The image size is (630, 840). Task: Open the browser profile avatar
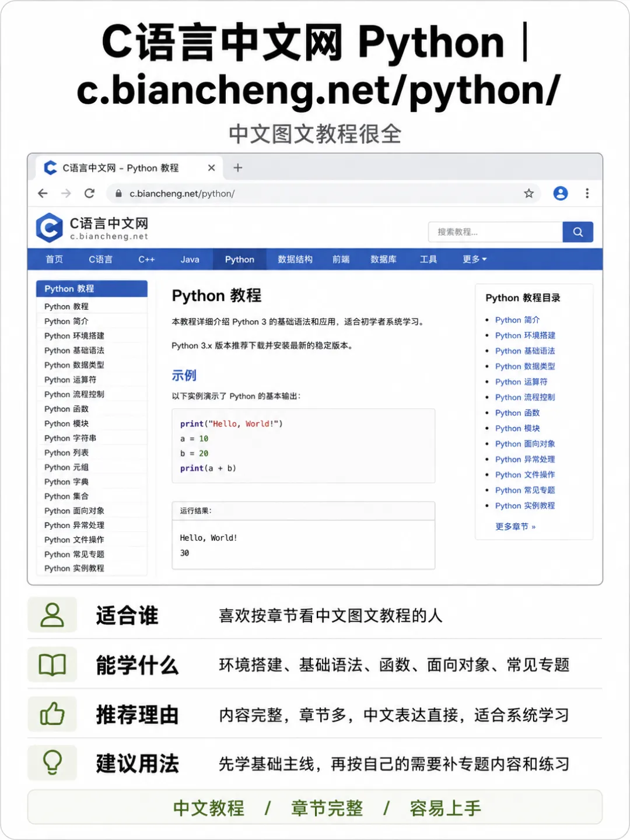[x=561, y=193]
